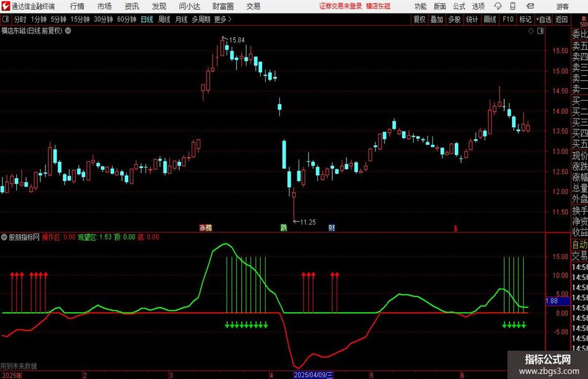Select the 月线 period tab
The height and width of the screenshot is (379, 588).
pos(182,19)
